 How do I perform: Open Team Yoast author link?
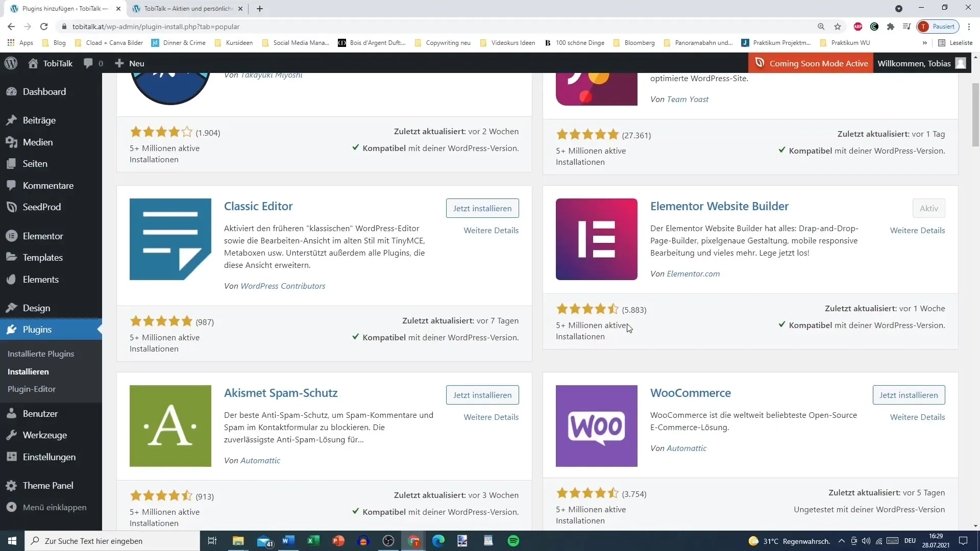point(688,99)
